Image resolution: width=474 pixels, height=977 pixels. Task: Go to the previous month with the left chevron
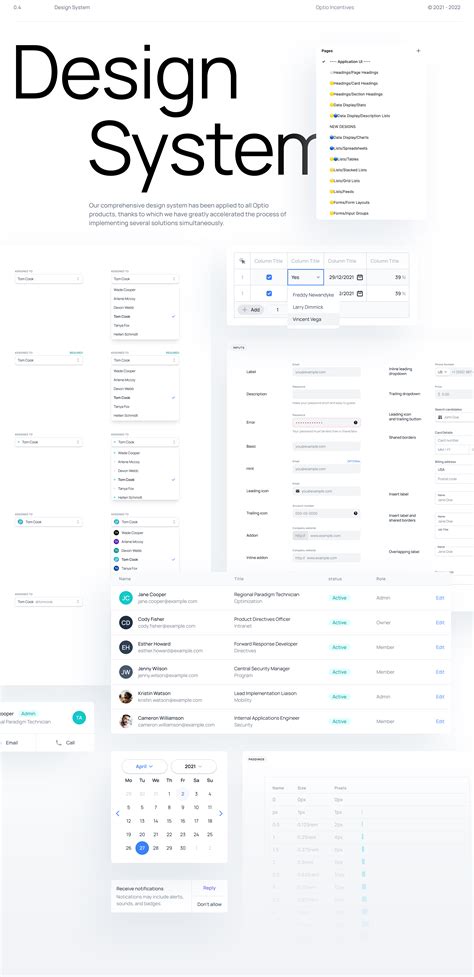118,813
